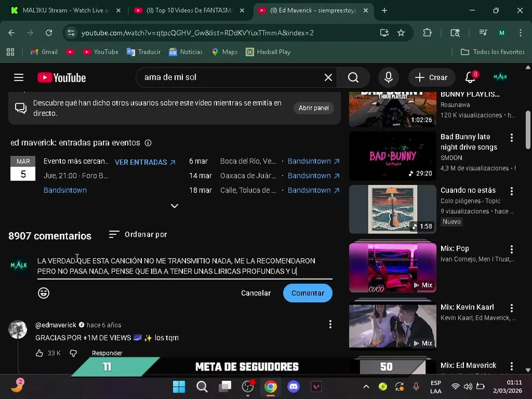The width and height of the screenshot is (532, 399).
Task: Close the Ed Maverick tab
Action: tap(366, 11)
